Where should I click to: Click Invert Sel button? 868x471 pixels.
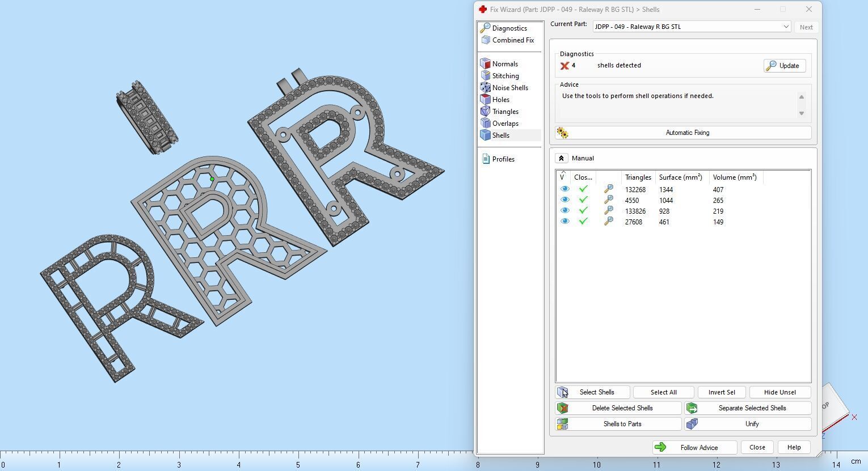722,392
